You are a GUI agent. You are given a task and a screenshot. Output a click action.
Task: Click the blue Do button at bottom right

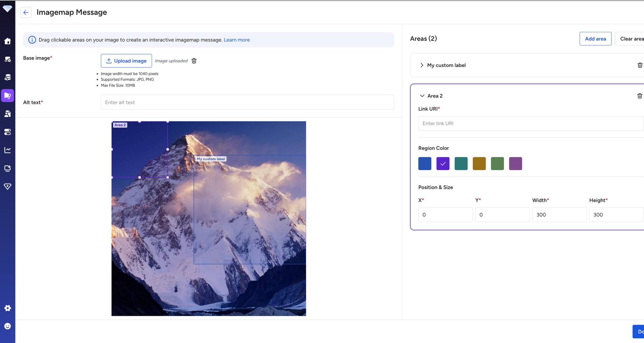coord(639,331)
